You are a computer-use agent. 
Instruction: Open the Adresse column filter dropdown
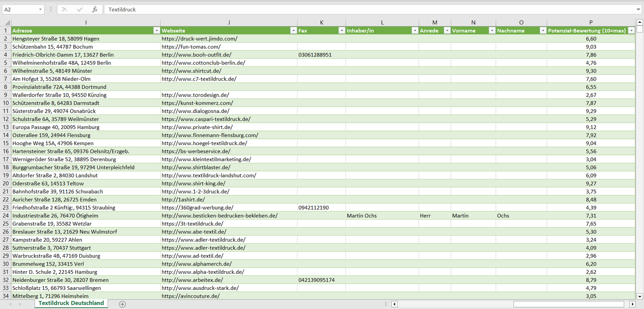coord(156,31)
